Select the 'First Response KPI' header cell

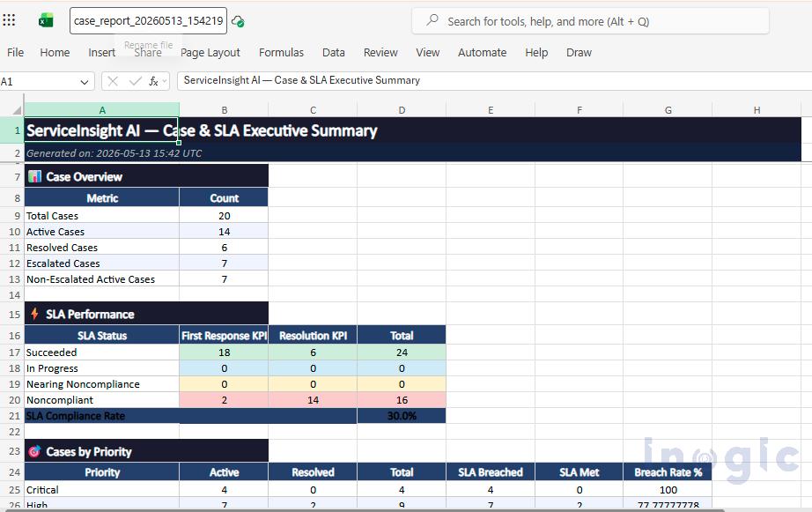coord(225,335)
